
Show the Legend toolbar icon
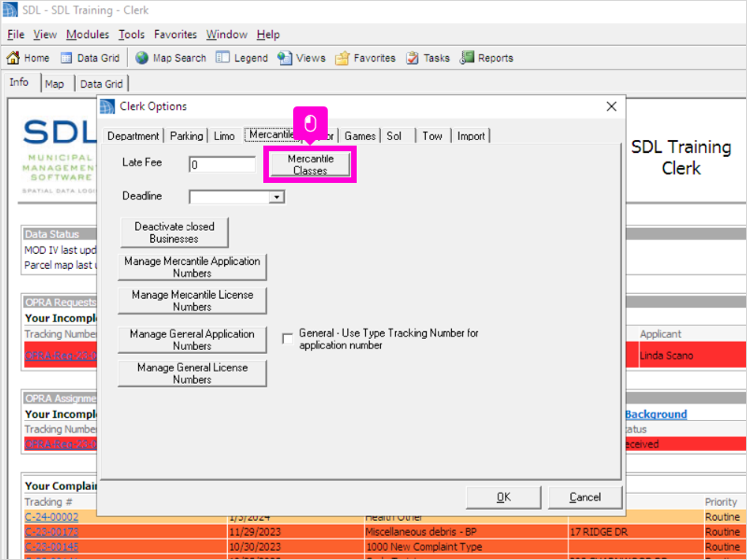tap(222, 58)
